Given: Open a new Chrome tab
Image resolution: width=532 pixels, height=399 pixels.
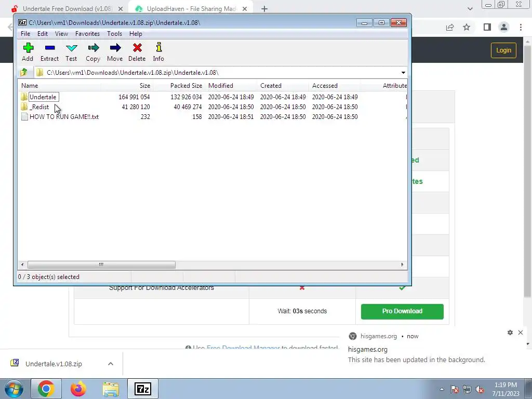Looking at the screenshot, I should point(264,9).
